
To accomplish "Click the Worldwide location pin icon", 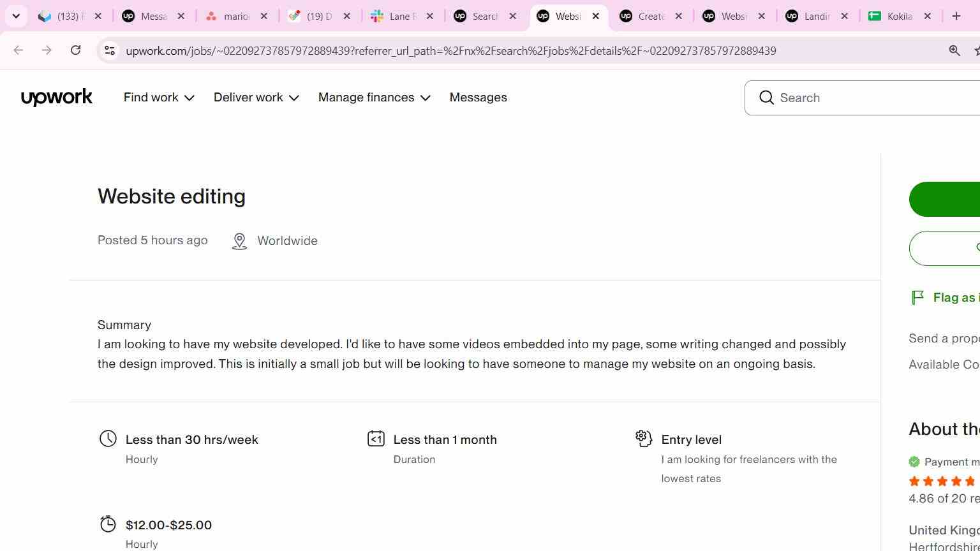I will pyautogui.click(x=239, y=241).
